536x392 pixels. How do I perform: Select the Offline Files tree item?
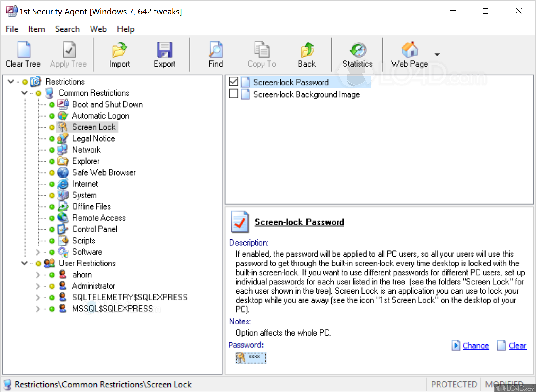tap(91, 206)
